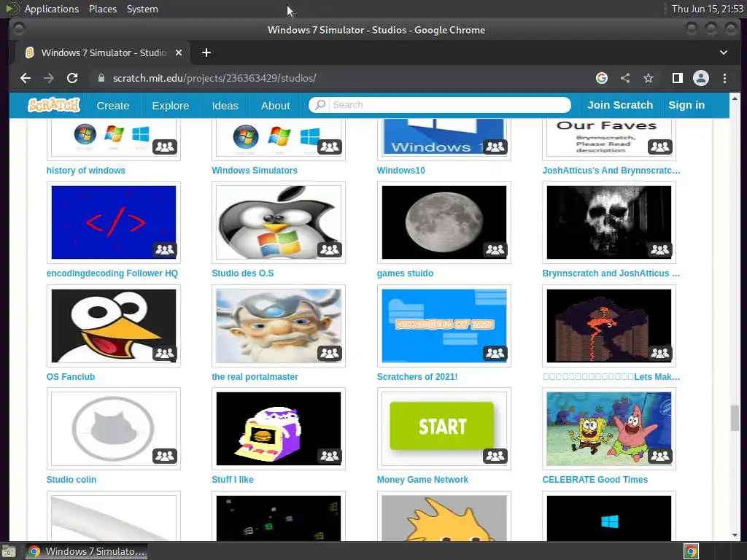Click the date and time clock
The height and width of the screenshot is (560, 747).
tap(707, 9)
